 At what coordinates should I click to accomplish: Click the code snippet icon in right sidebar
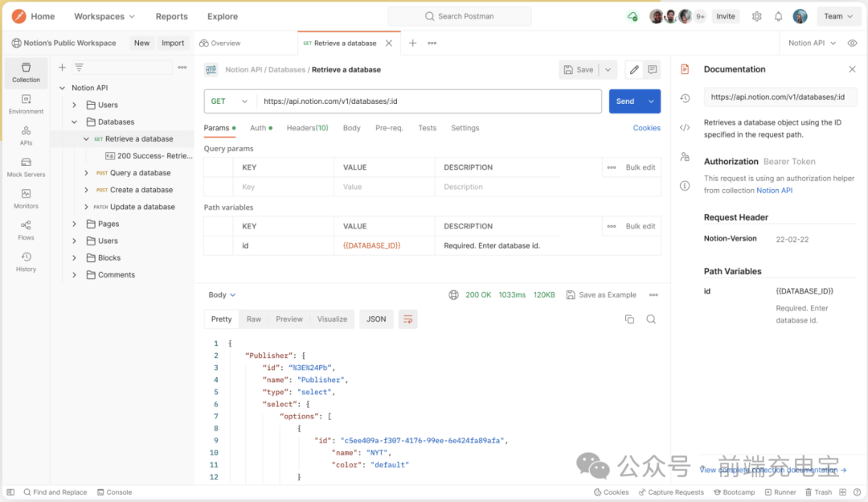click(x=685, y=127)
